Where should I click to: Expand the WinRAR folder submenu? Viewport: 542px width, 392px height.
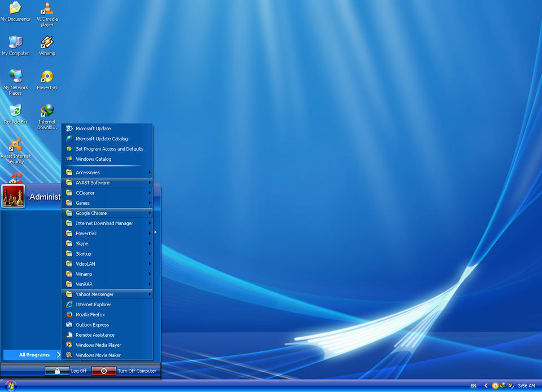coord(107,284)
